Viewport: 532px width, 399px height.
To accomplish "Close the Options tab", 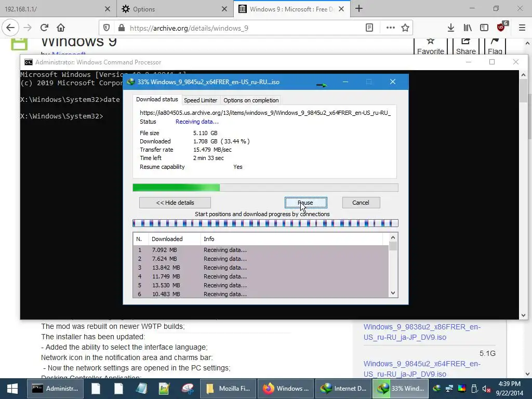I will tap(224, 9).
